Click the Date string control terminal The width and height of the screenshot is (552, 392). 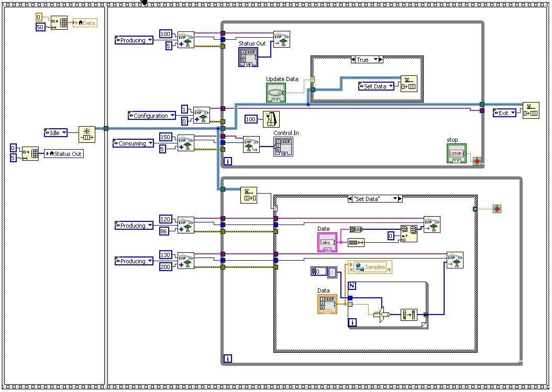click(327, 242)
